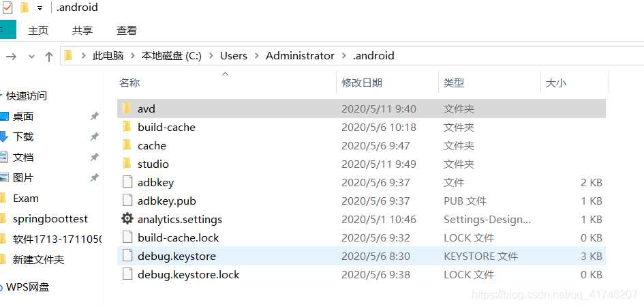Select springboottest in the navigation pane

[x=50, y=219]
